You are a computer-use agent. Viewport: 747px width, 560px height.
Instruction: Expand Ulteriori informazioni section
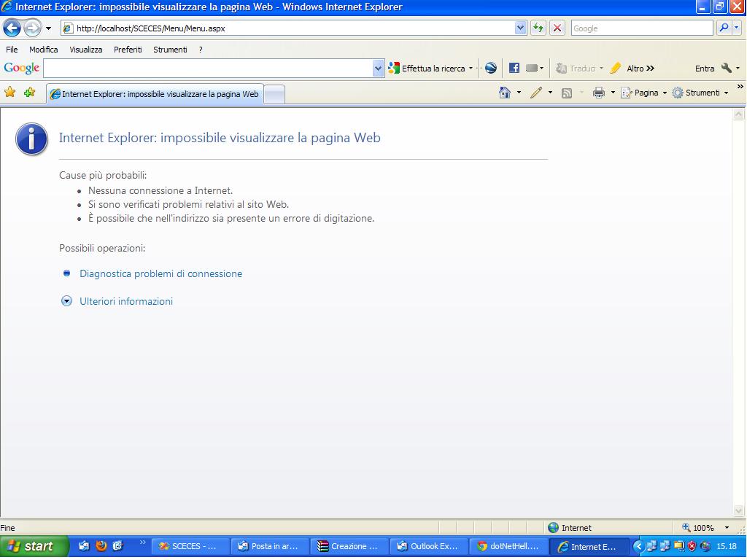tap(66, 301)
